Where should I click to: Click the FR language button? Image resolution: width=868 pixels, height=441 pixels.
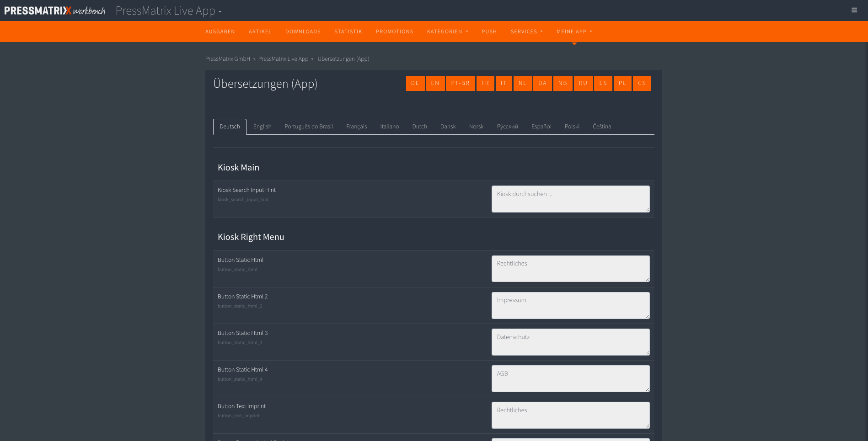(x=485, y=83)
